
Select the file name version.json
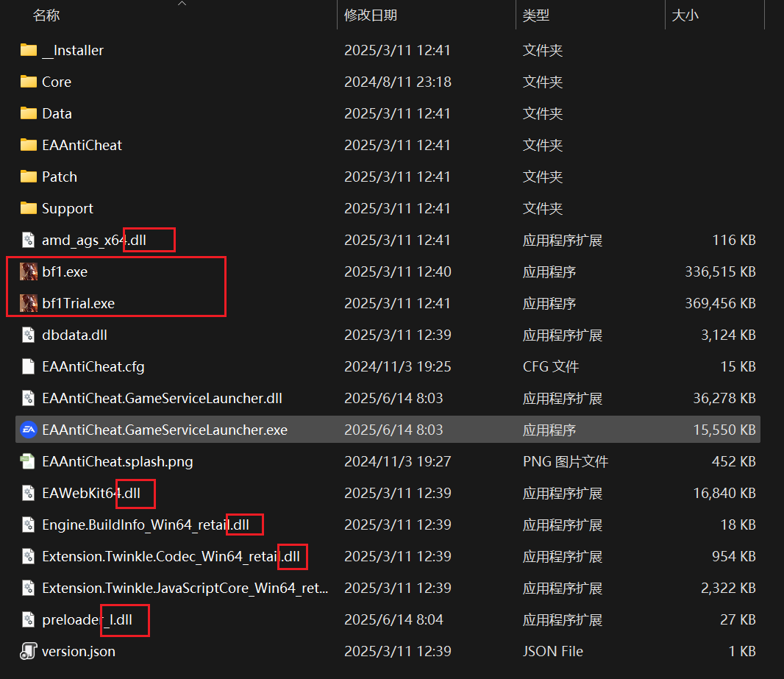pos(79,652)
